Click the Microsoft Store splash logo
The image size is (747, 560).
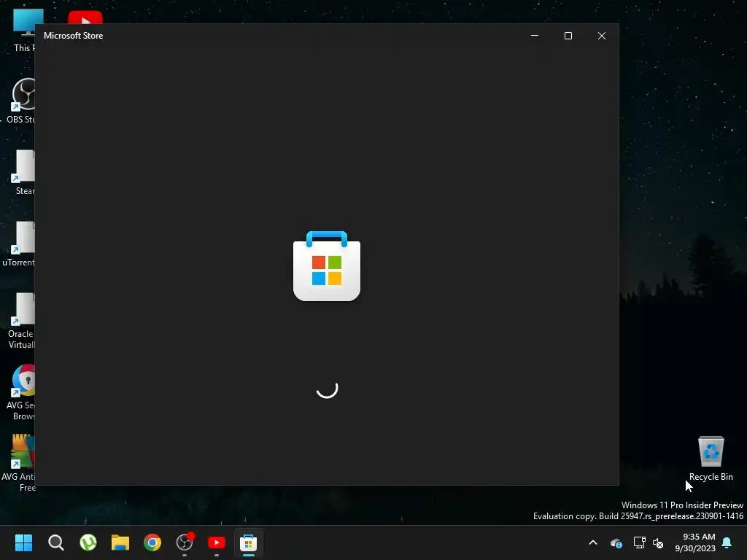327,265
